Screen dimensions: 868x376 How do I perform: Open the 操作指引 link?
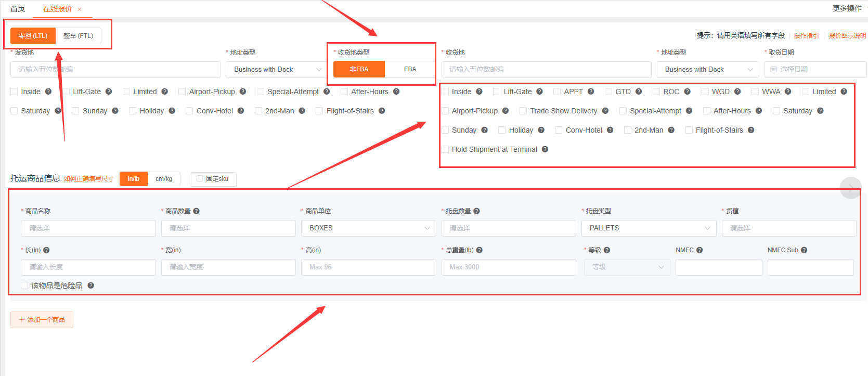point(806,36)
